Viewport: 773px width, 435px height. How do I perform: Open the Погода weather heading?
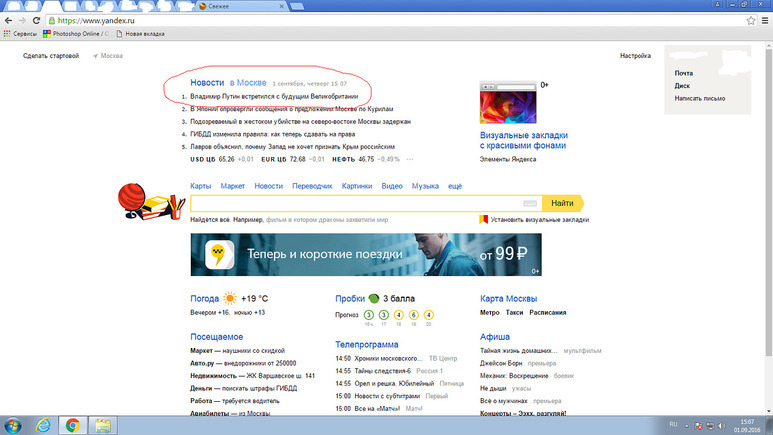[x=205, y=298]
